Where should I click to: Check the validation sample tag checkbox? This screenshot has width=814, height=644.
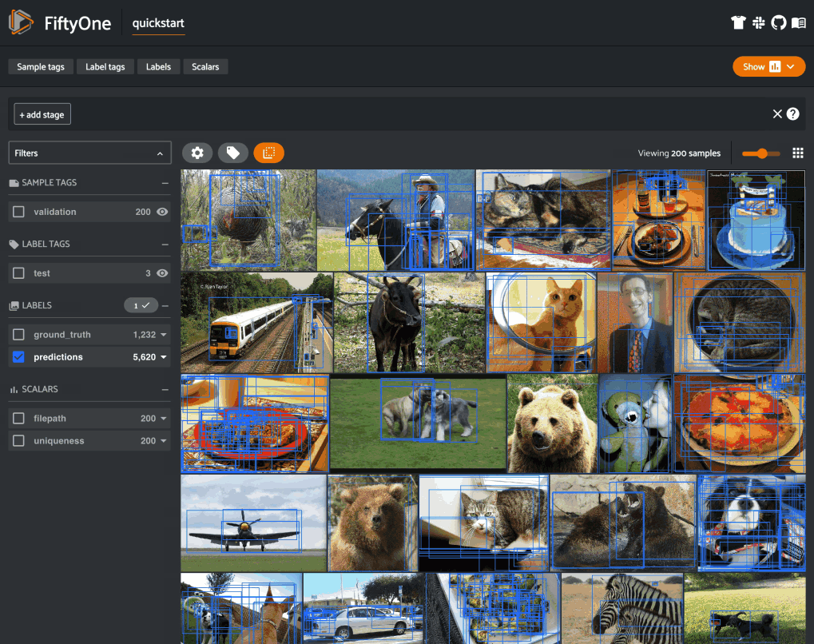coord(18,212)
